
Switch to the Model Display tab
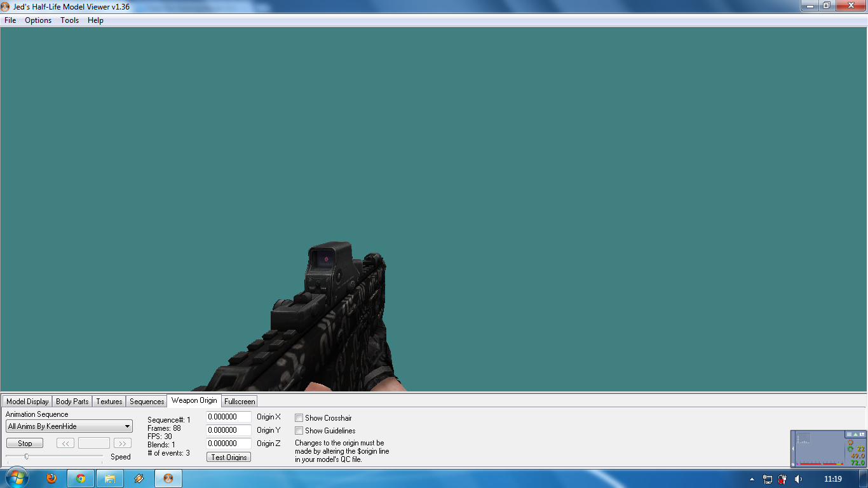27,402
